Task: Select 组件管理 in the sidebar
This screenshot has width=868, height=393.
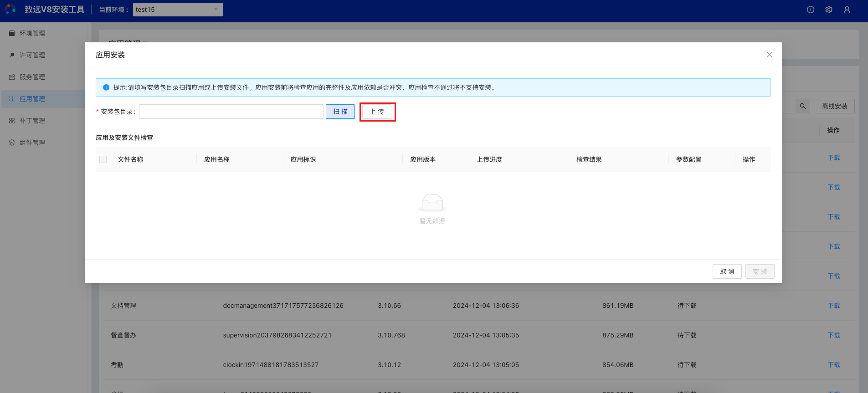Action: [32, 143]
